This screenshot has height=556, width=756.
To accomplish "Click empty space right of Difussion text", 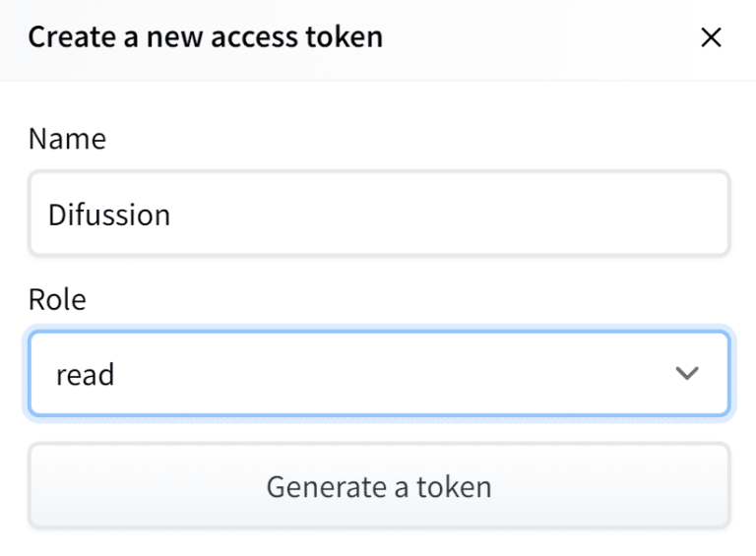I will click(x=443, y=215).
